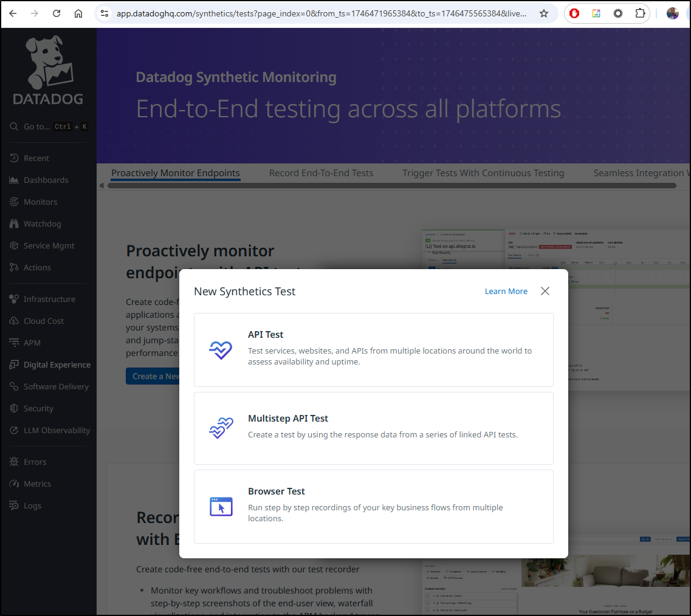Select the Record End-To-End Tests tab

pos(321,173)
